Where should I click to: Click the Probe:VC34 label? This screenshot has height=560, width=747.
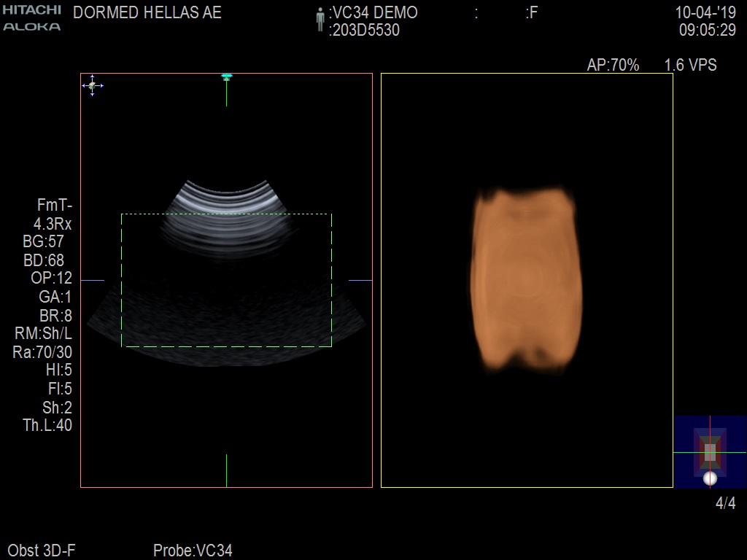click(193, 551)
